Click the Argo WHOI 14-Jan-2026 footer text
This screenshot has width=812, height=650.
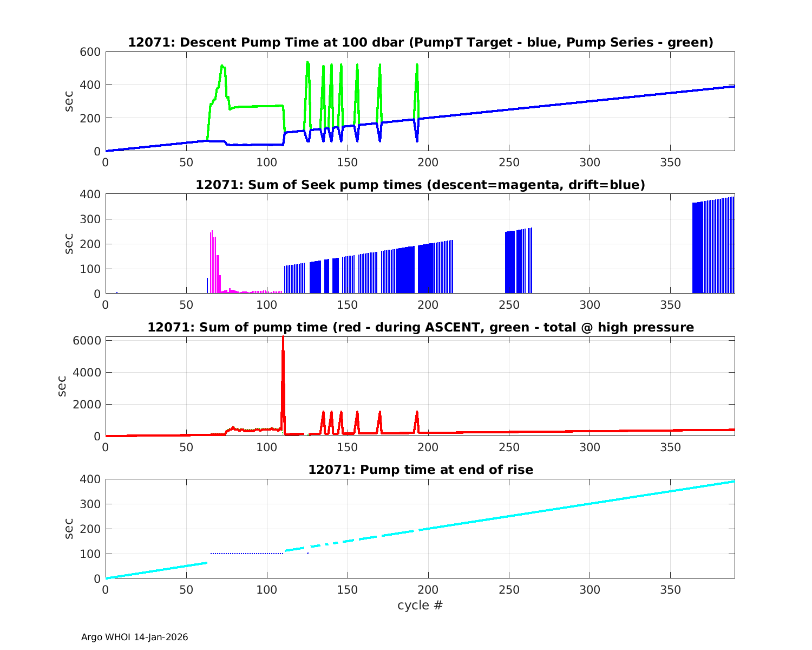[134, 637]
